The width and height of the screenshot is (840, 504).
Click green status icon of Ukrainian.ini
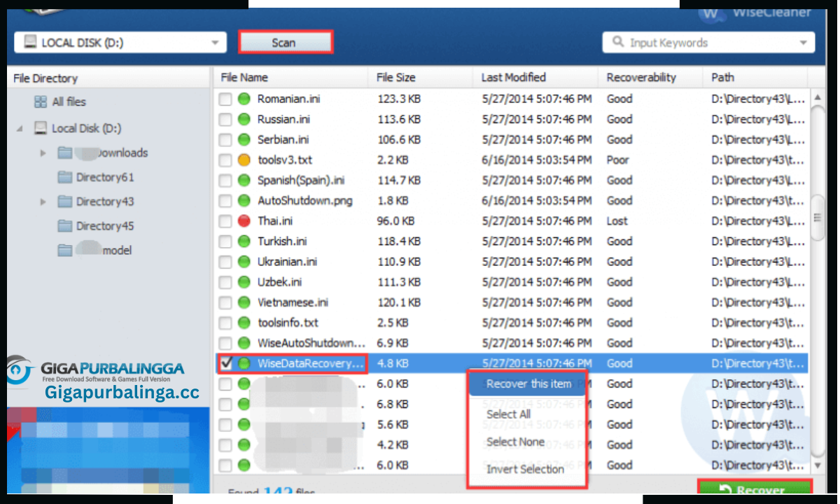point(244,262)
